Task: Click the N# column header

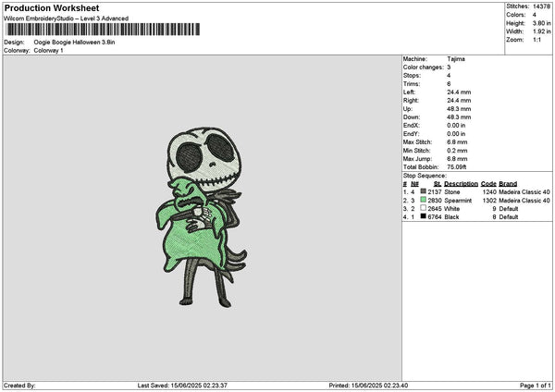Action: 414,184
